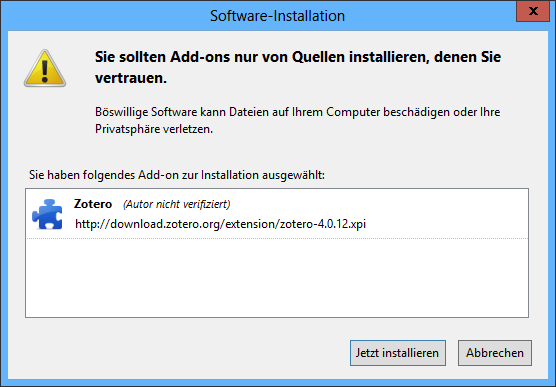Click the blue puzzle piece add-on icon
Image resolution: width=556 pixels, height=387 pixels.
click(x=47, y=214)
